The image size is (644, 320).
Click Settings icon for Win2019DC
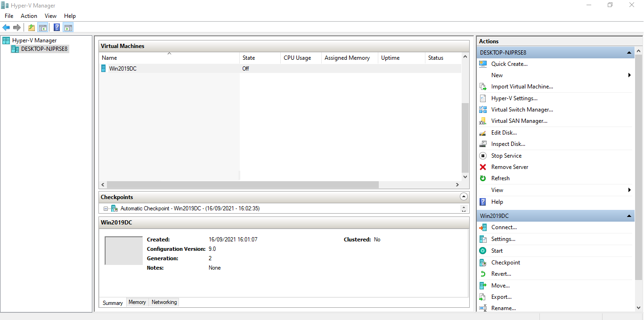coord(483,239)
